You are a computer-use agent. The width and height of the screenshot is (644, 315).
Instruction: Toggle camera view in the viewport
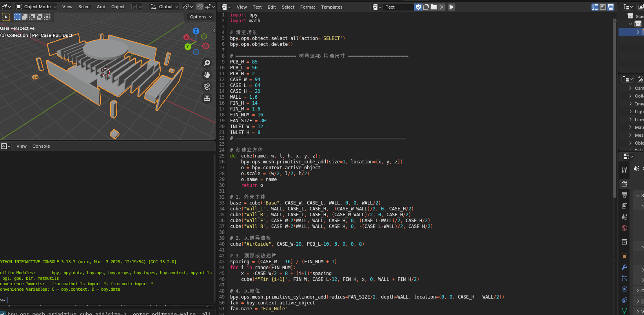(x=207, y=87)
